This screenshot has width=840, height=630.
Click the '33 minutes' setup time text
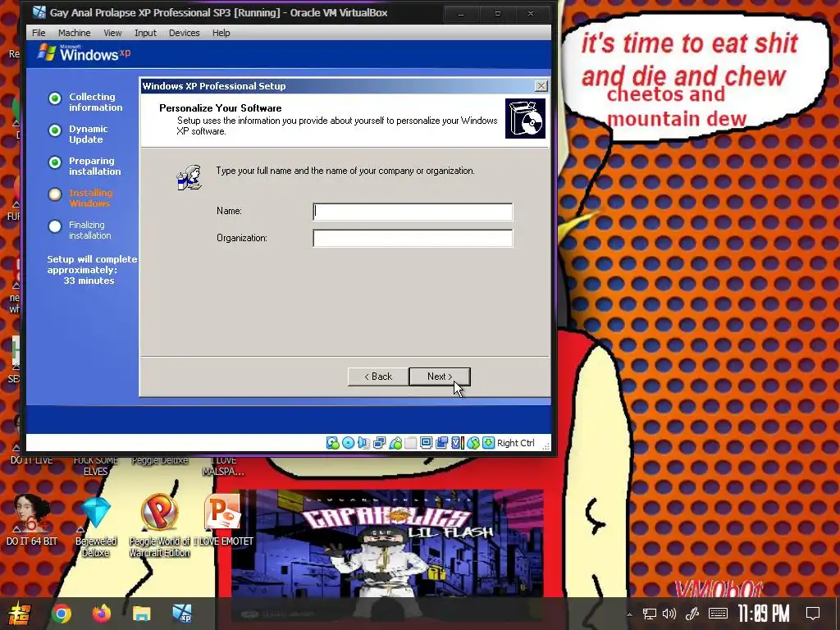click(89, 281)
